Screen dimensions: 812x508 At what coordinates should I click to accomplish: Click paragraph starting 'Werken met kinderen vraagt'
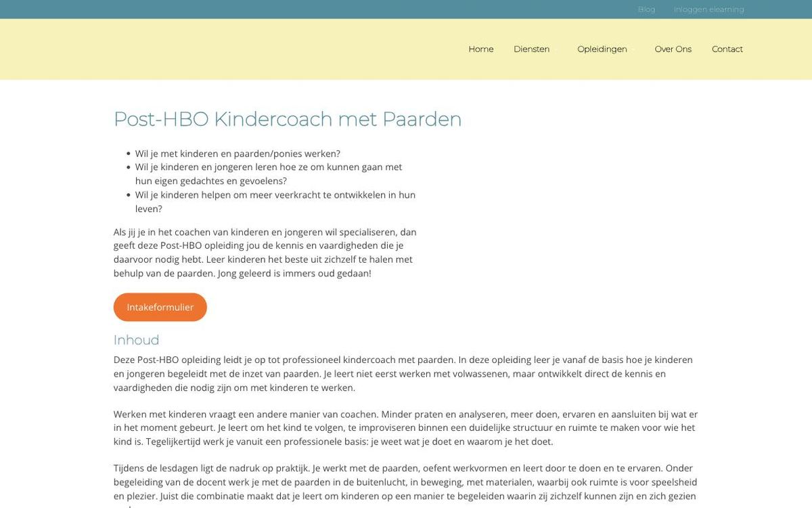(406, 428)
